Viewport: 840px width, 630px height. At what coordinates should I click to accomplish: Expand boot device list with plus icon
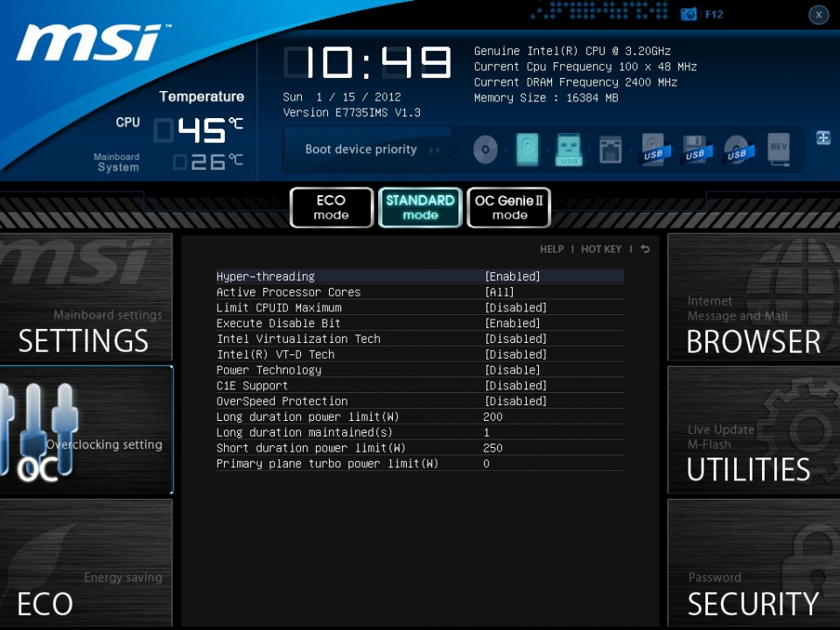(822, 138)
